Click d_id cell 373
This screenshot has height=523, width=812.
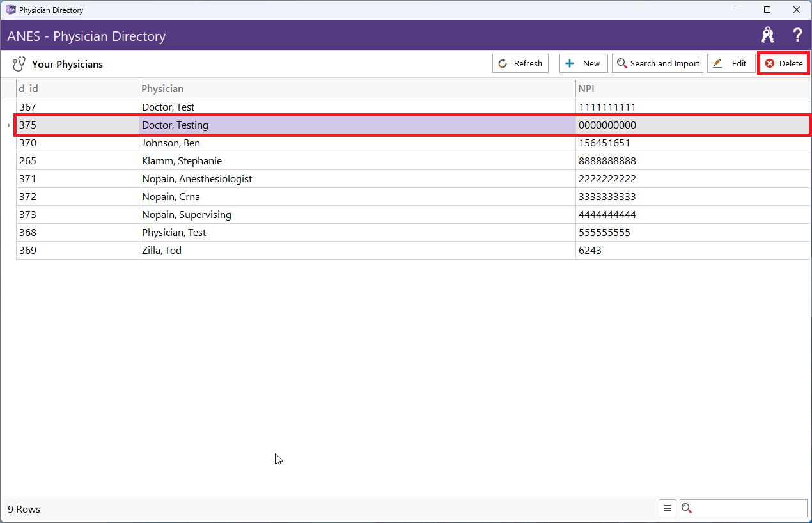point(77,215)
